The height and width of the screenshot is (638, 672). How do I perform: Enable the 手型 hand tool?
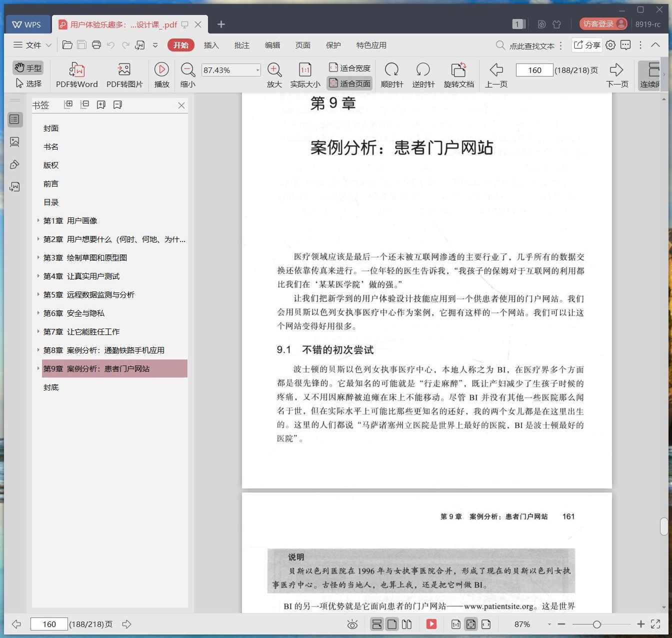pyautogui.click(x=27, y=67)
